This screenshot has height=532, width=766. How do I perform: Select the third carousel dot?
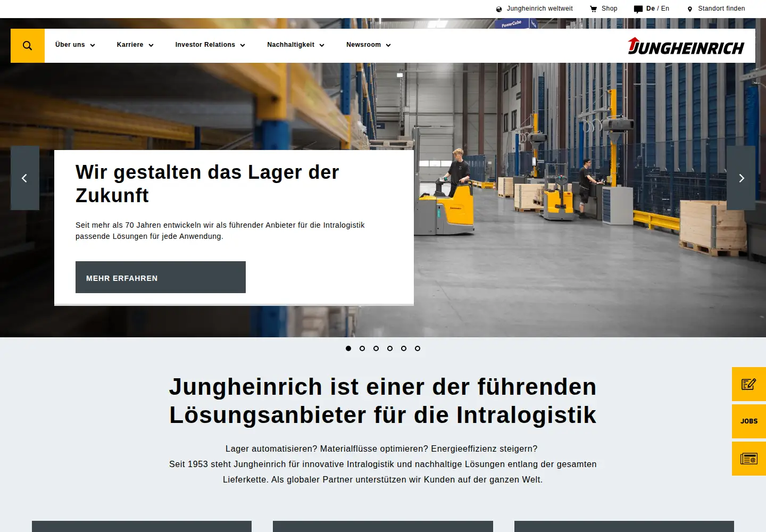[x=376, y=348]
